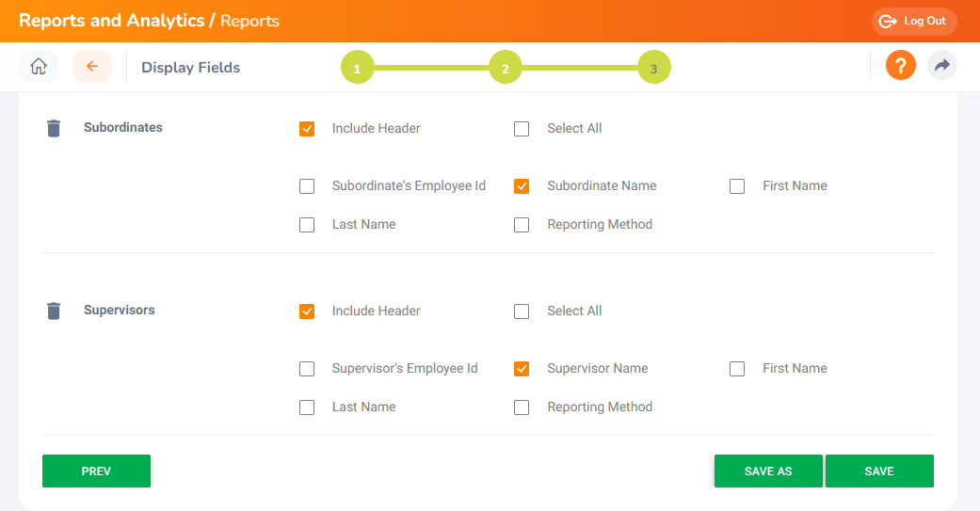Image resolution: width=980 pixels, height=511 pixels.
Task: Click the Log Out button
Action: 914,22
